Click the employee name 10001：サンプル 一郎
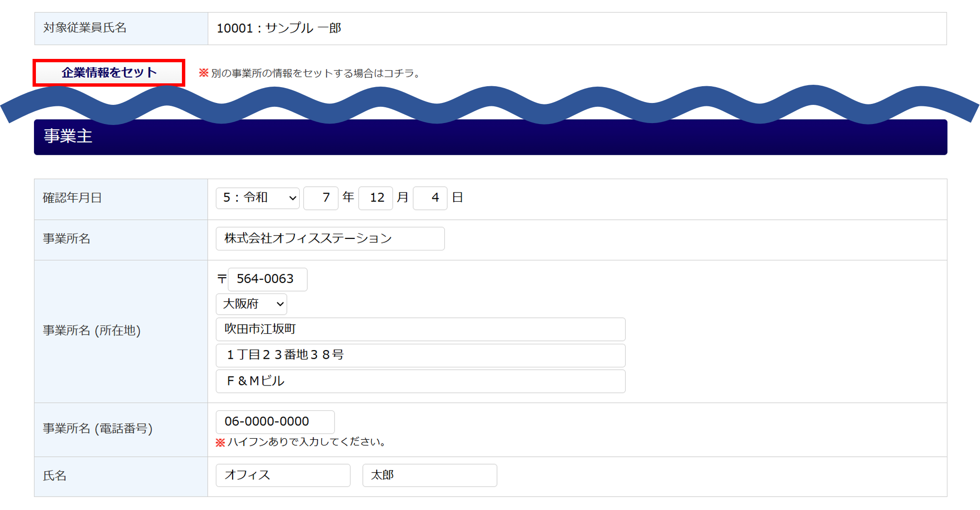Screen dimensions: 980x510 coord(279,29)
